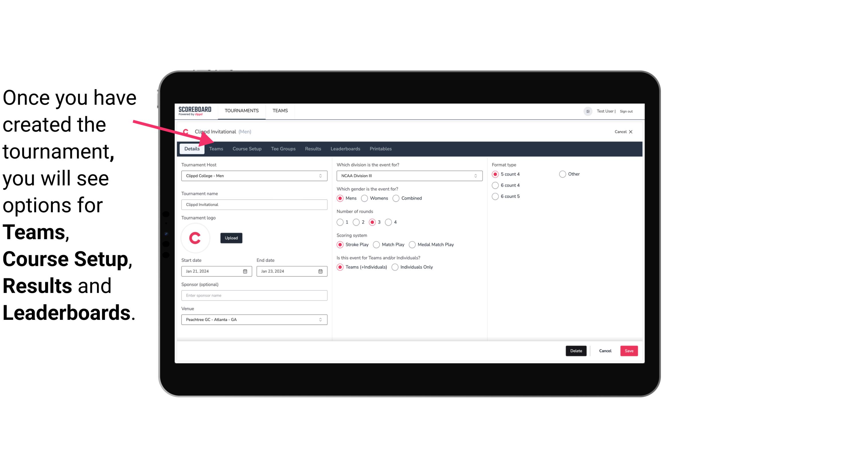Click the Save button
868x467 pixels.
(x=629, y=351)
